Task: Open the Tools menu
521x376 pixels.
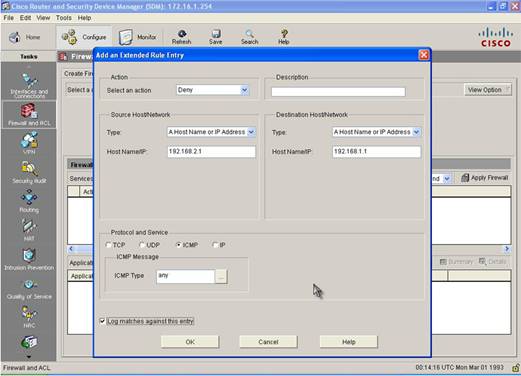Action: 64,18
